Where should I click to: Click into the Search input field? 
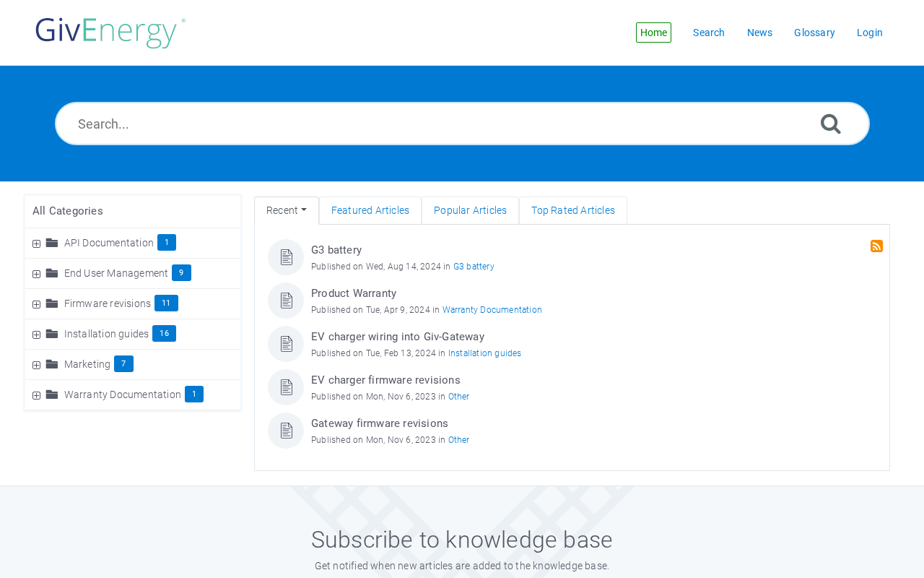click(x=440, y=124)
